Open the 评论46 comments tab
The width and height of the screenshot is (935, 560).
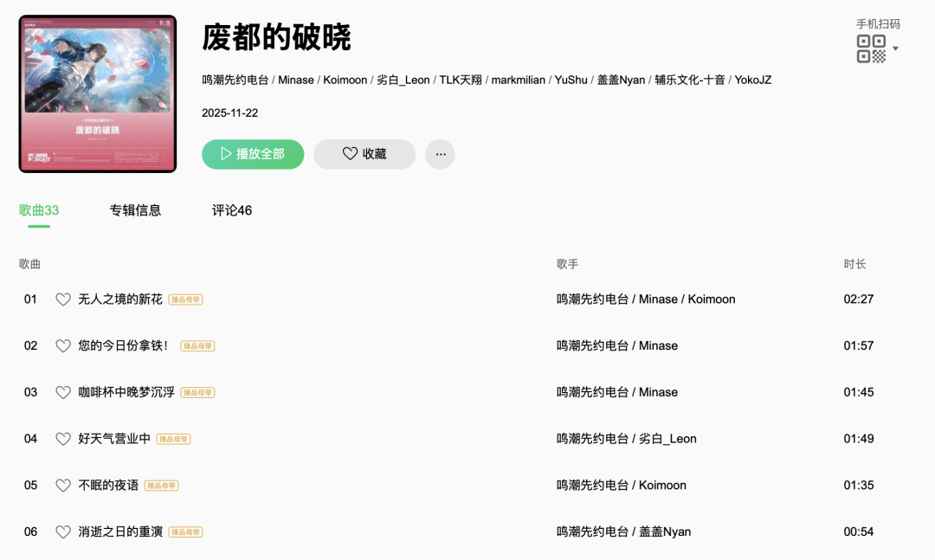(x=232, y=210)
